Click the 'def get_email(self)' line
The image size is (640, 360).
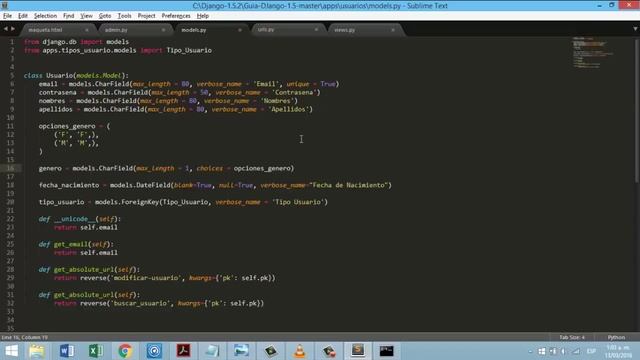76,244
